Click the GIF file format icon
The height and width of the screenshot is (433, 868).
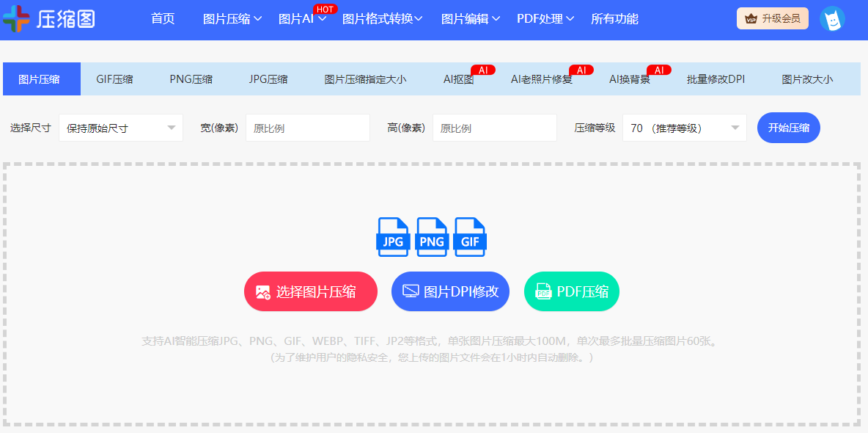coord(470,236)
